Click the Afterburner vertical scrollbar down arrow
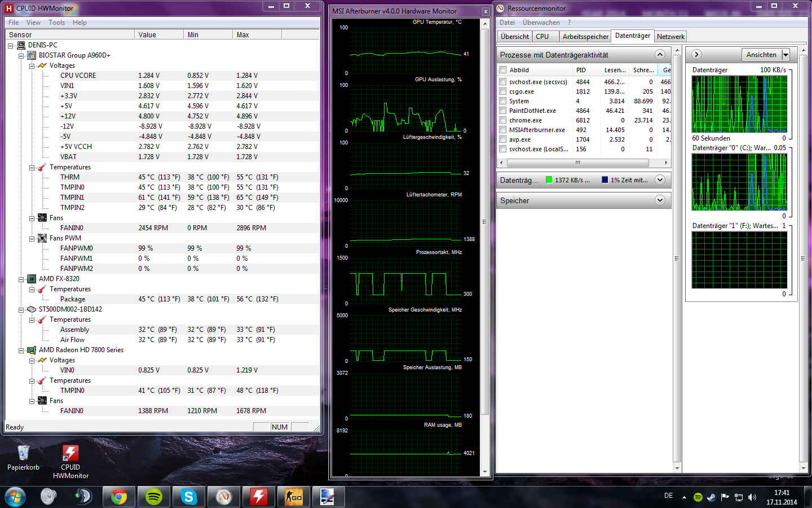 click(485, 472)
